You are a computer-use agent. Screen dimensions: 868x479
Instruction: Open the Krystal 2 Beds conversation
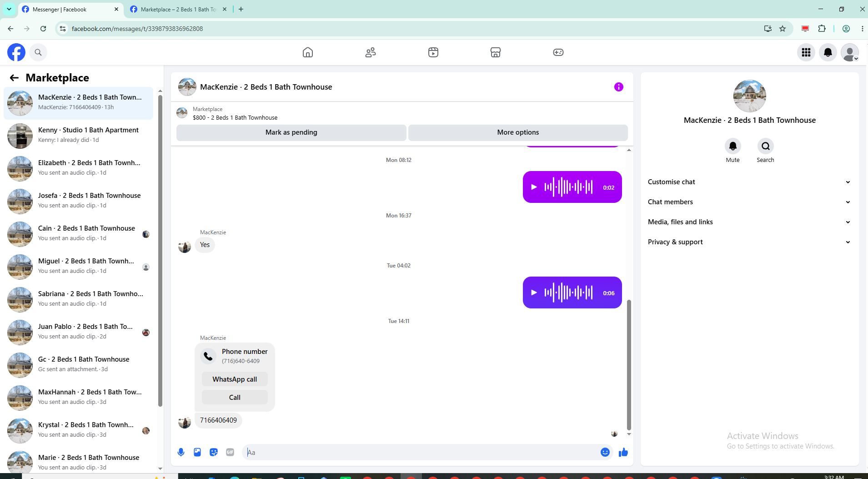(78, 431)
